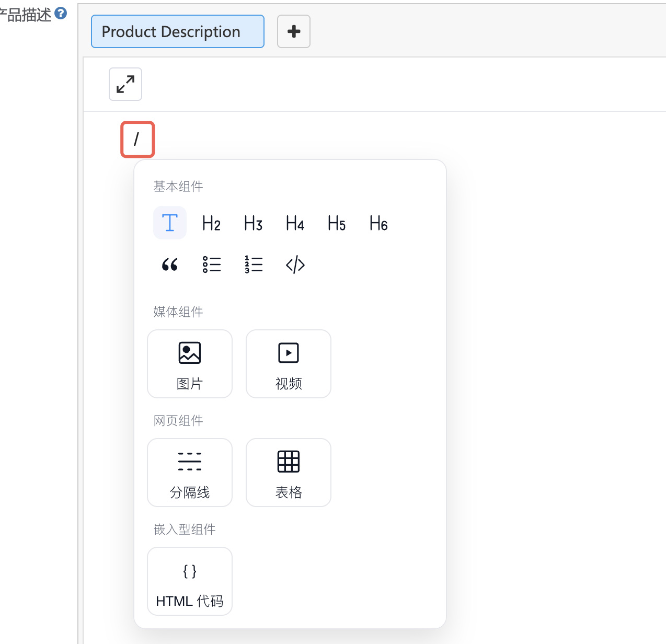Screen dimensions: 666x644
Task: Focus the slash command input line
Action: coord(137,139)
